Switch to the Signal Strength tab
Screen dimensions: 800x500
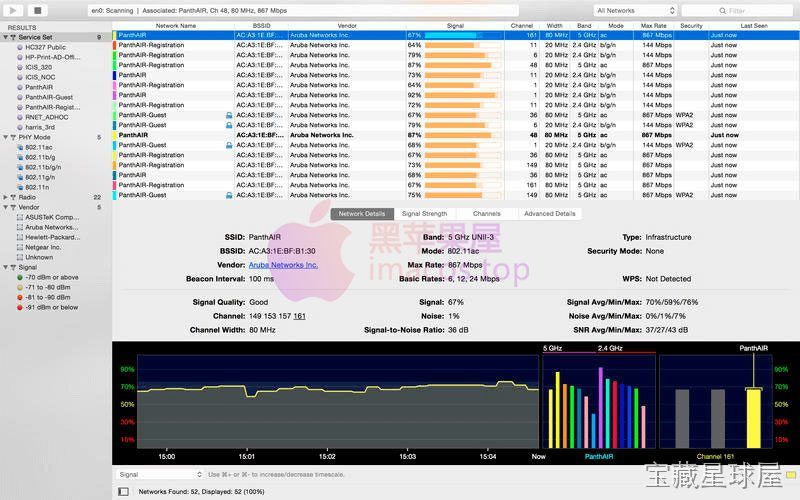coord(424,214)
